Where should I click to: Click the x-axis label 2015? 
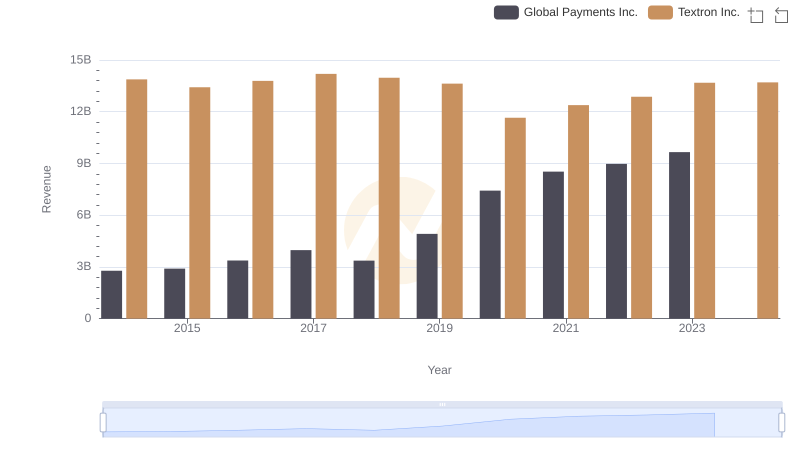pos(187,328)
